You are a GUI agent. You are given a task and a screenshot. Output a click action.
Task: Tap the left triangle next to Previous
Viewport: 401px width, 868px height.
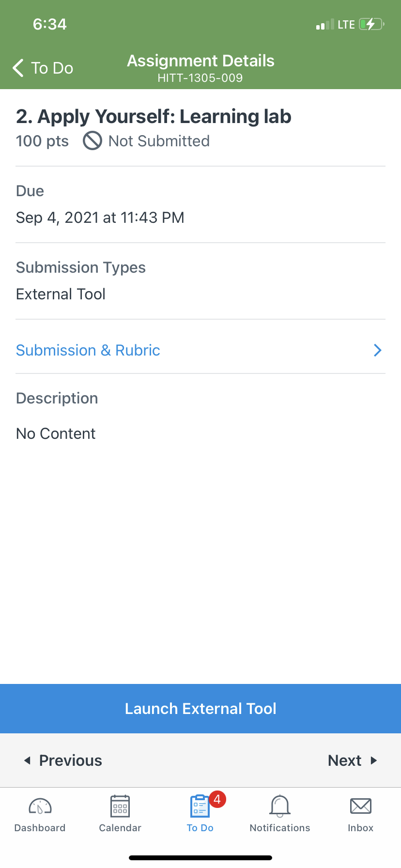click(x=28, y=760)
